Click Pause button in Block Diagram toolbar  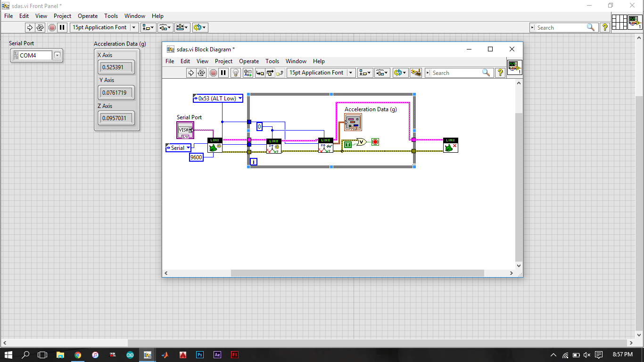click(223, 73)
